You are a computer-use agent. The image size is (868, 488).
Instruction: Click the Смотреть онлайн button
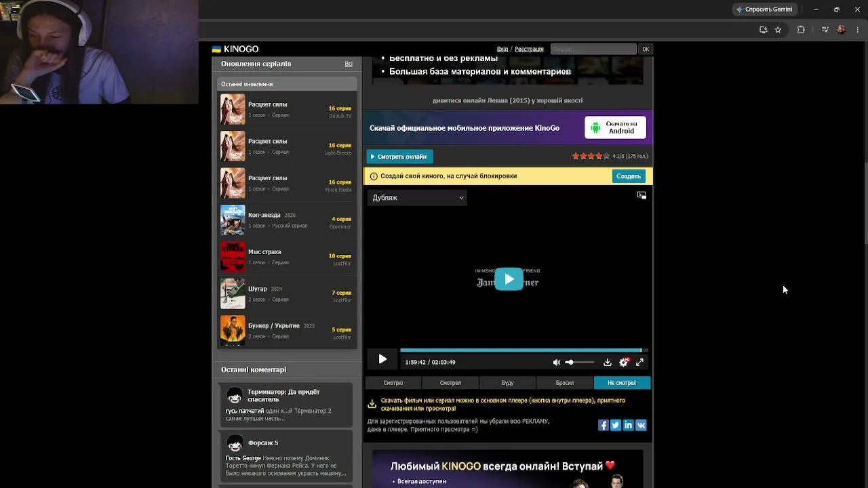click(399, 157)
